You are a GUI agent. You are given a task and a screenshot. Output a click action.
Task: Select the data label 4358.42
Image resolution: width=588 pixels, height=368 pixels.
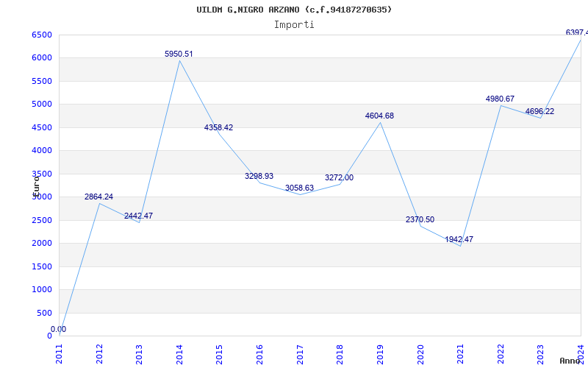pyautogui.click(x=218, y=127)
